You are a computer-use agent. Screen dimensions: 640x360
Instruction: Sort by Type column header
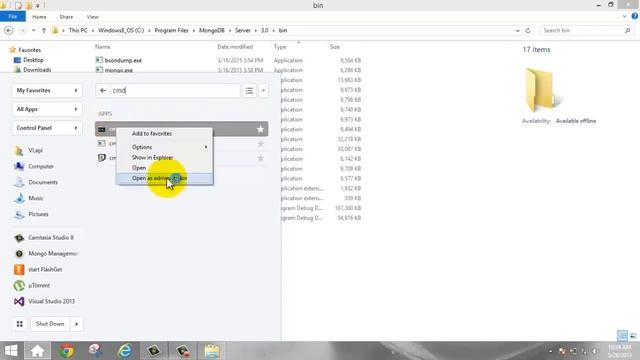click(280, 47)
